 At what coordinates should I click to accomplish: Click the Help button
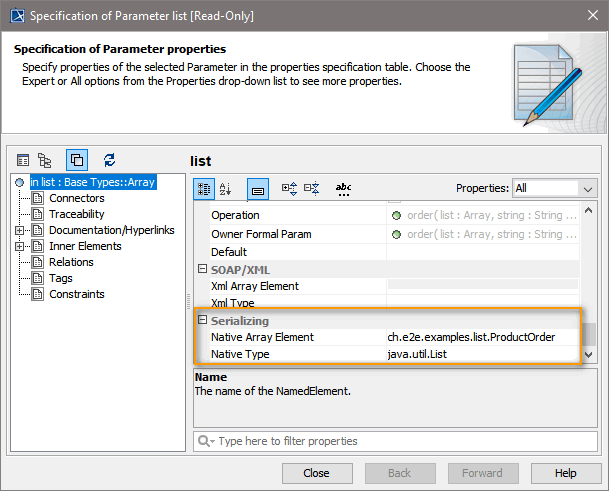click(565, 473)
